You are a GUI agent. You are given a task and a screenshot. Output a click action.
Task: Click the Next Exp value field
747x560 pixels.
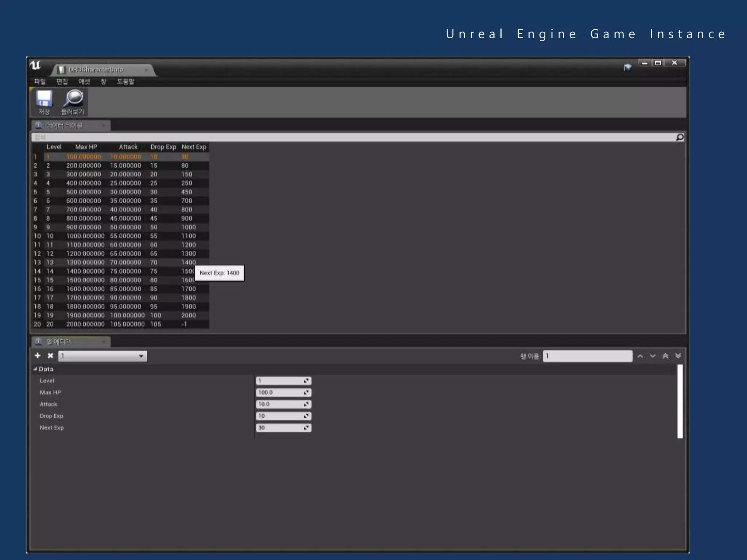pyautogui.click(x=280, y=428)
